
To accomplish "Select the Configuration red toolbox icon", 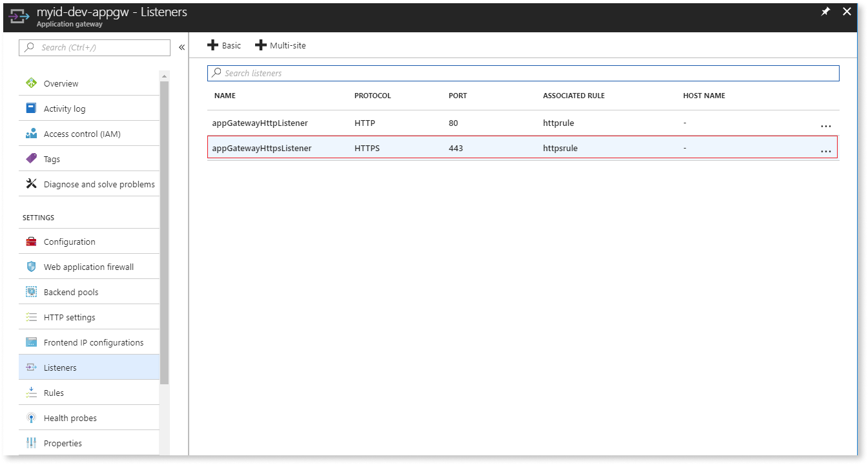I will pos(30,241).
